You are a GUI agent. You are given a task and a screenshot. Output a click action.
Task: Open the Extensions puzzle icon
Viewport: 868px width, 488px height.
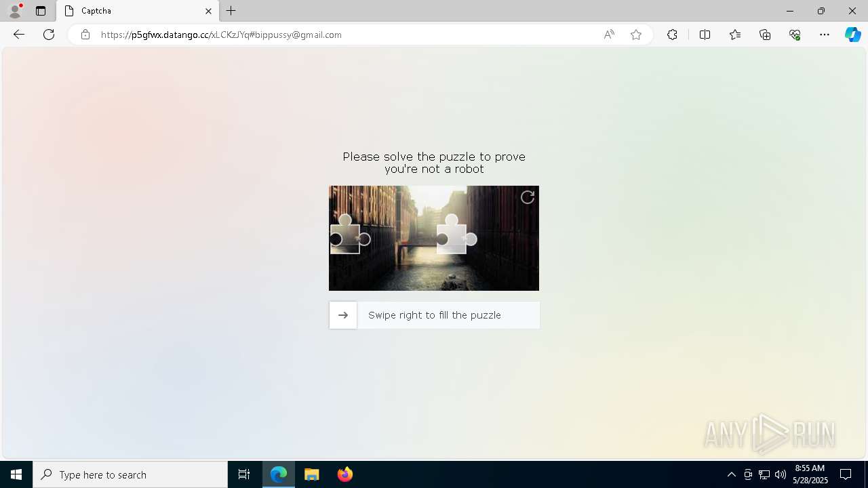(672, 35)
